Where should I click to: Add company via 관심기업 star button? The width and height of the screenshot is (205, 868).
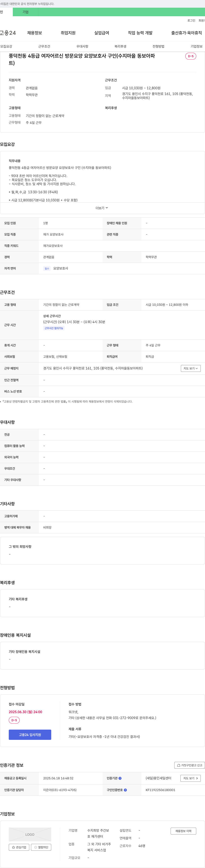coord(19,847)
